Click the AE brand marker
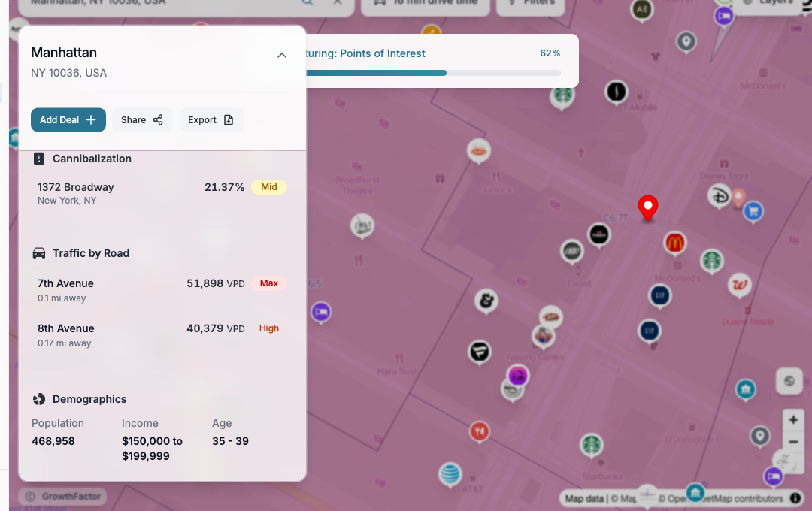812x511 pixels. pyautogui.click(x=641, y=10)
